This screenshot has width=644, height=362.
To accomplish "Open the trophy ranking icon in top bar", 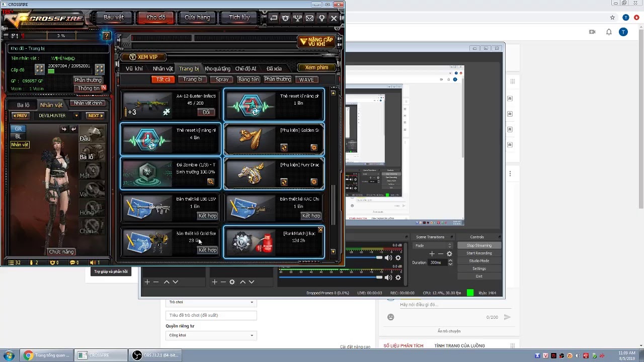I will click(297, 18).
